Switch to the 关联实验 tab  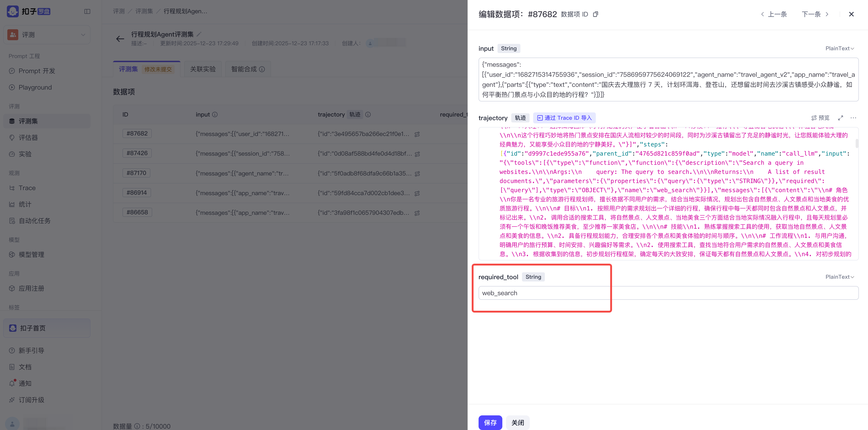203,69
